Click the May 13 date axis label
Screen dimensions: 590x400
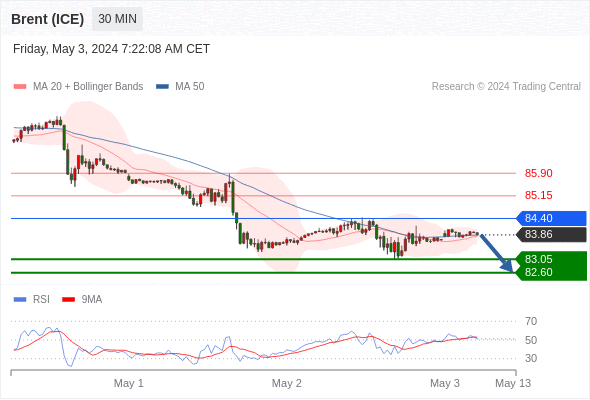pyautogui.click(x=513, y=383)
